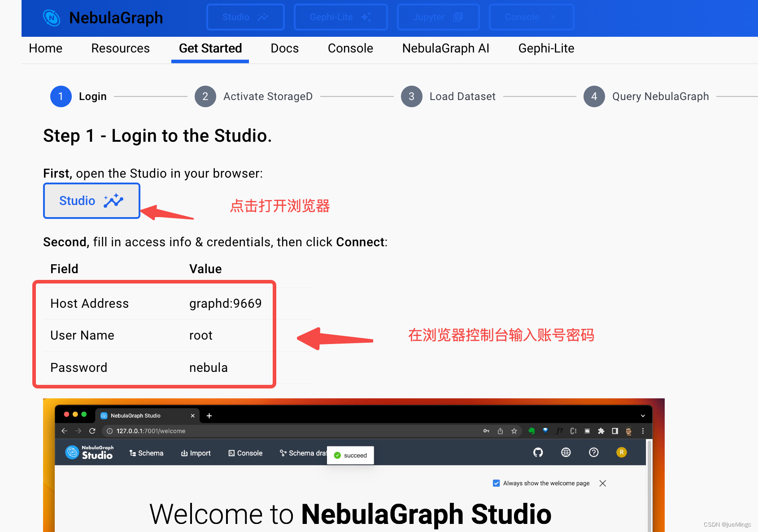758x532 pixels.
Task: Go to the Home tab
Action: coord(46,48)
